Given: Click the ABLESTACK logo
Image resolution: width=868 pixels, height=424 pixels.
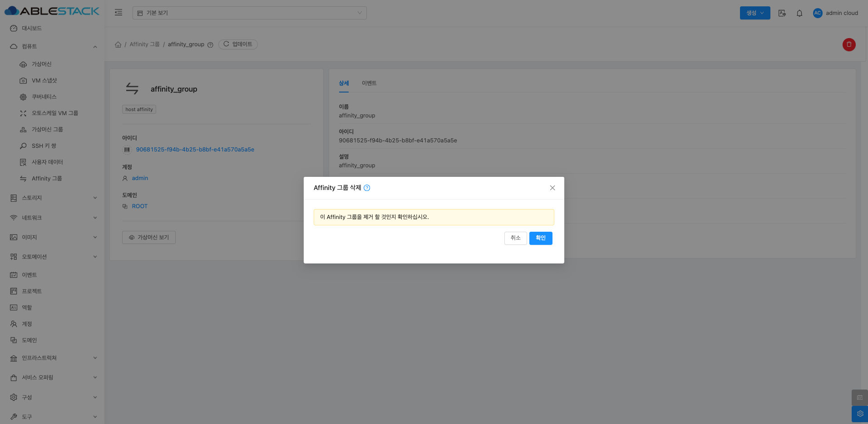Looking at the screenshot, I should (x=52, y=11).
